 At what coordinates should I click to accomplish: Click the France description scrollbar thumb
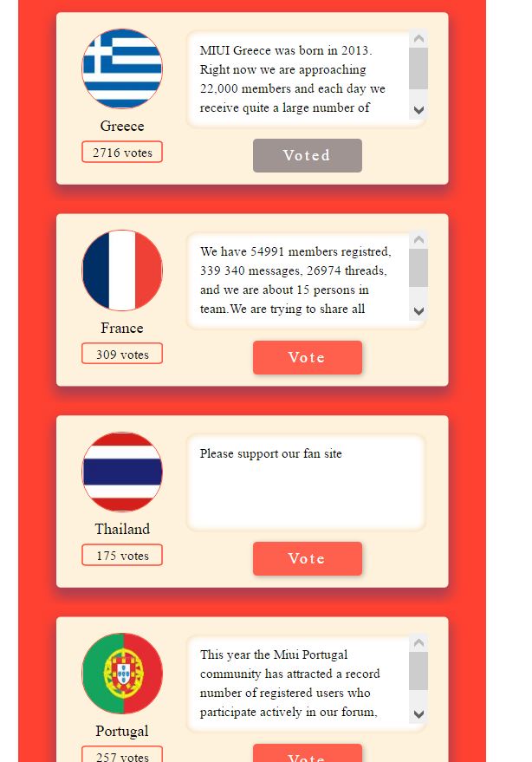pos(418,268)
